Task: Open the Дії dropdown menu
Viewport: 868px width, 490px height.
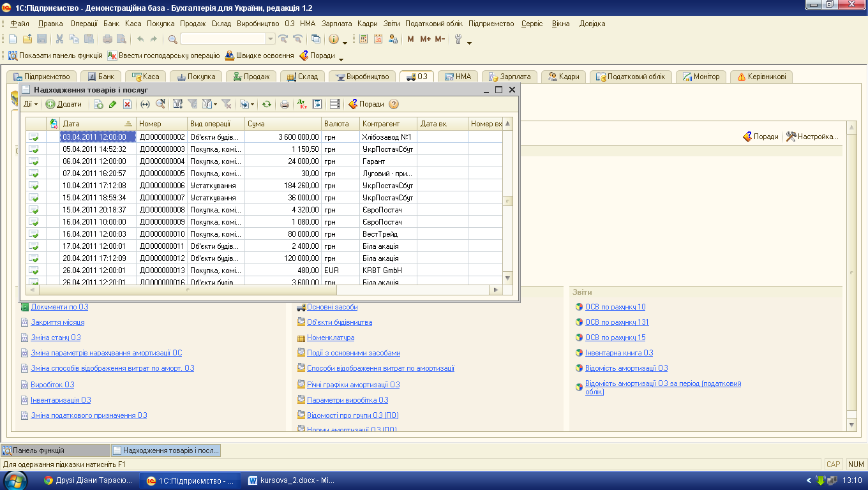Action: [31, 104]
